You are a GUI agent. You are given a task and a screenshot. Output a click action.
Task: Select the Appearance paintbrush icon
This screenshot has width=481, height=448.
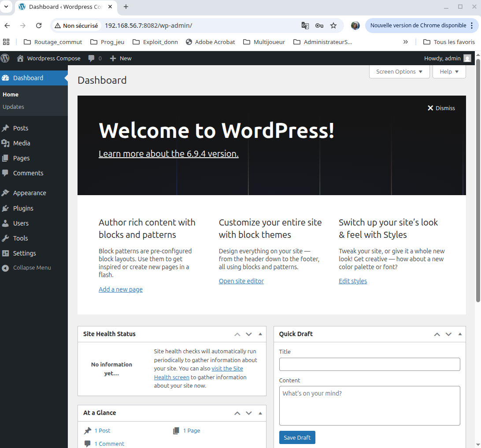pyautogui.click(x=6, y=193)
